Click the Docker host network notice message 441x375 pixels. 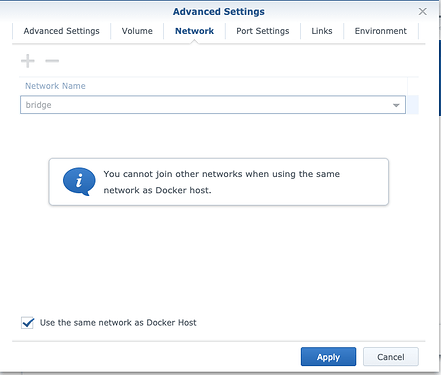point(221,182)
